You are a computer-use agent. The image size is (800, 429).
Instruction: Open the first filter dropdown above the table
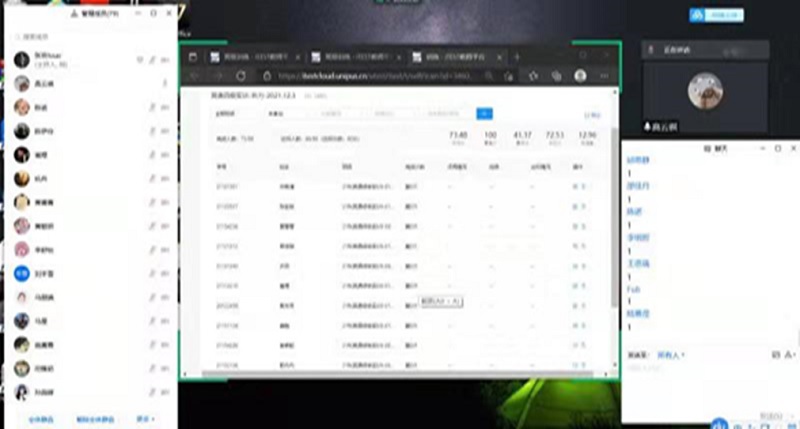227,114
